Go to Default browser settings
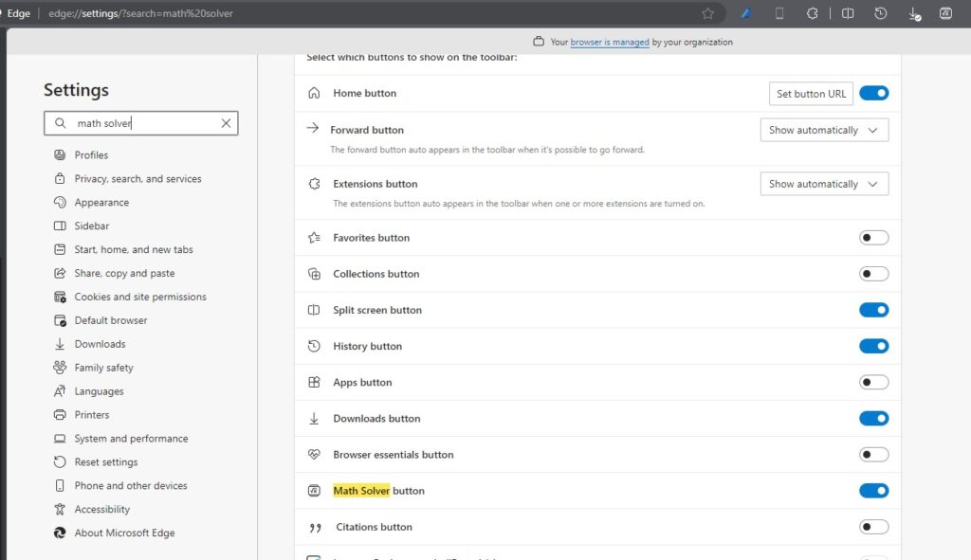Screen dimensions: 971x560 [x=111, y=320]
